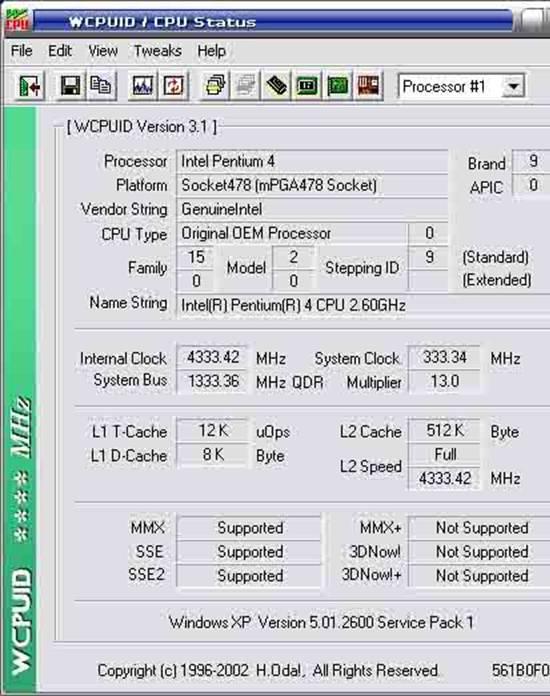Viewport: 550px width, 696px height.
Task: Select the Processor #1 combo box
Action: (x=462, y=86)
